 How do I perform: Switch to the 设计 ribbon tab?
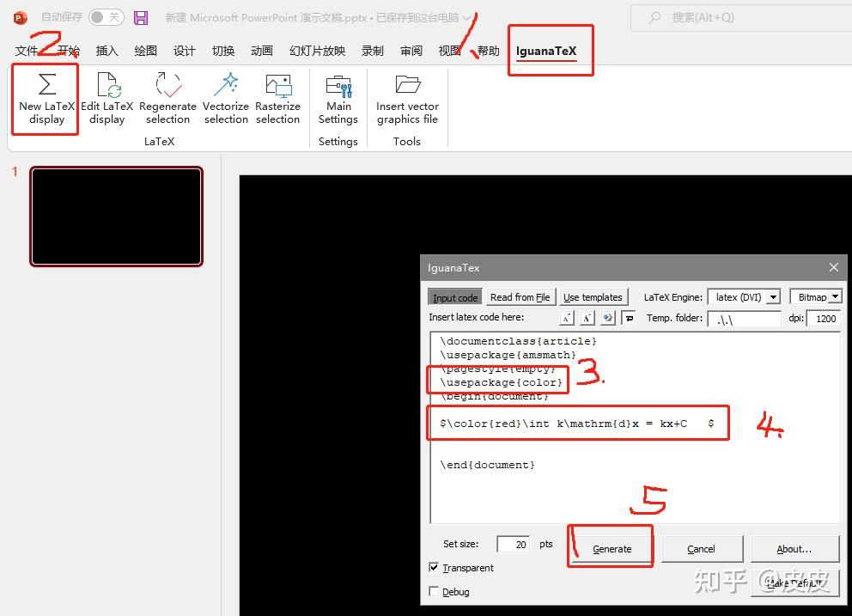184,51
